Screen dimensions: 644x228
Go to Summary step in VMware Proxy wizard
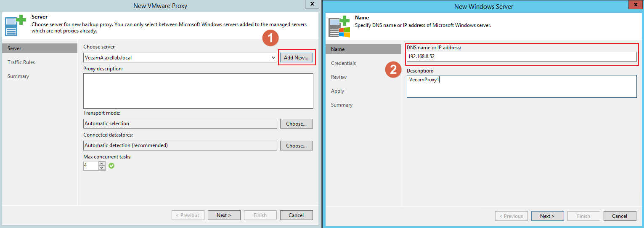pyautogui.click(x=19, y=76)
